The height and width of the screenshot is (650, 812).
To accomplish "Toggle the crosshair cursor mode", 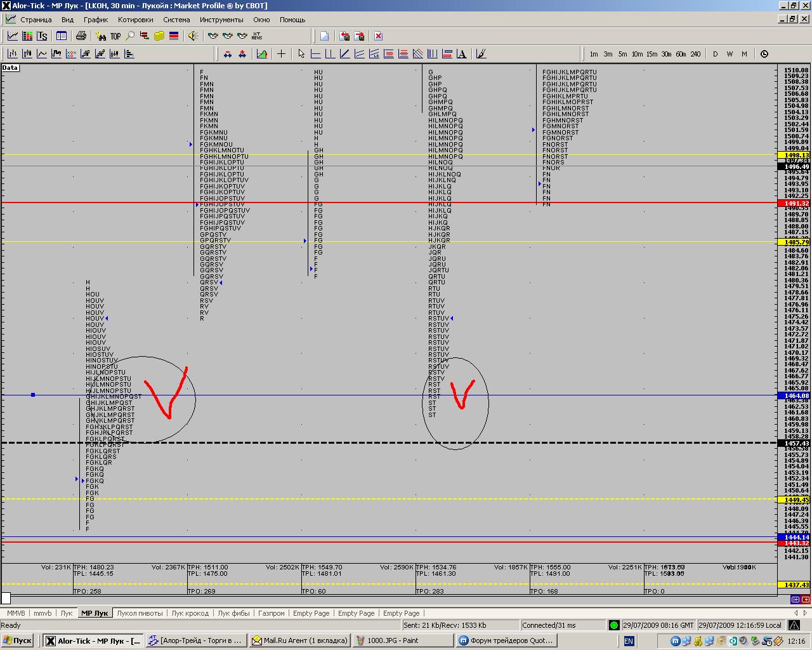I will coord(281,54).
